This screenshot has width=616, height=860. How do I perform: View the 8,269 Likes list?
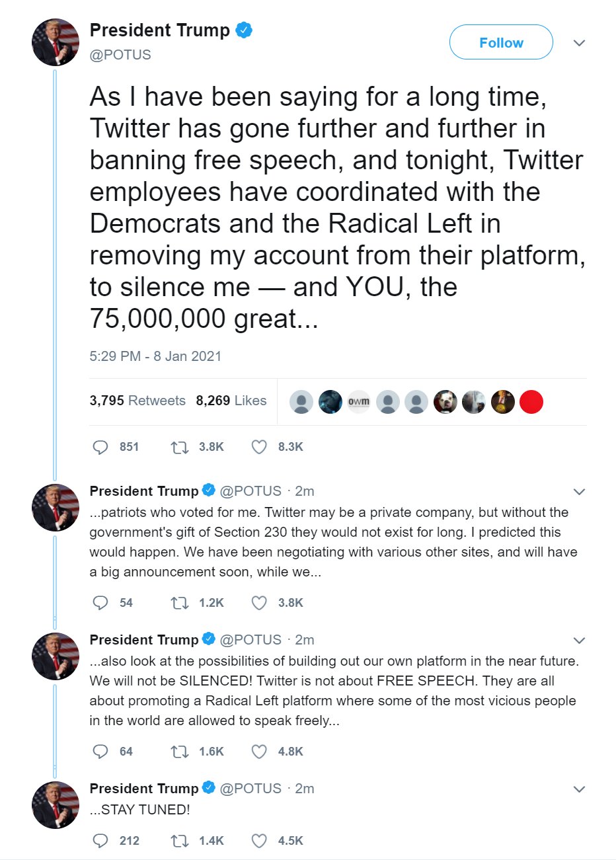(231, 401)
